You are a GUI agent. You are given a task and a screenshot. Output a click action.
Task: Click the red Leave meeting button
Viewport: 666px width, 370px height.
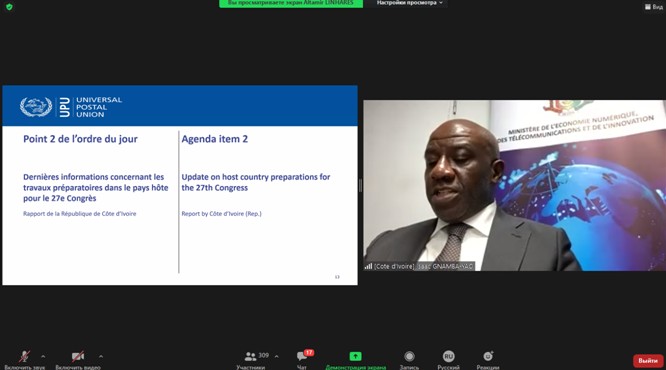[648, 361]
